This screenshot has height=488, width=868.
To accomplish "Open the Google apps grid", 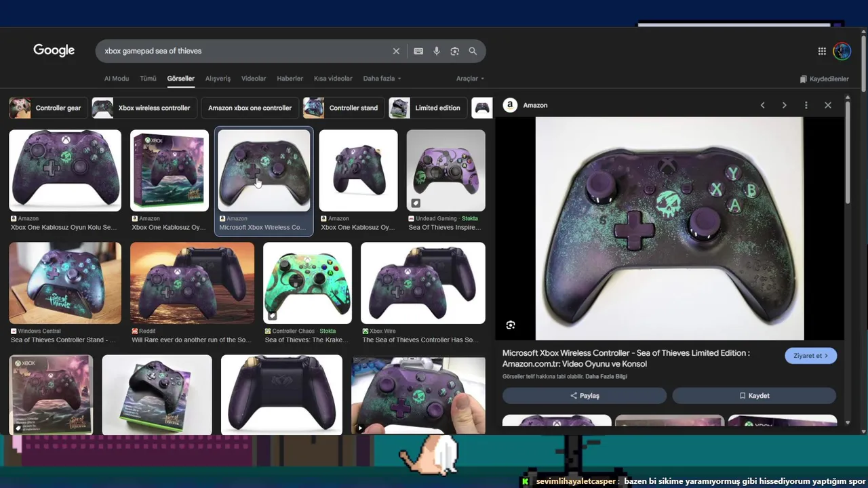I will pyautogui.click(x=822, y=51).
